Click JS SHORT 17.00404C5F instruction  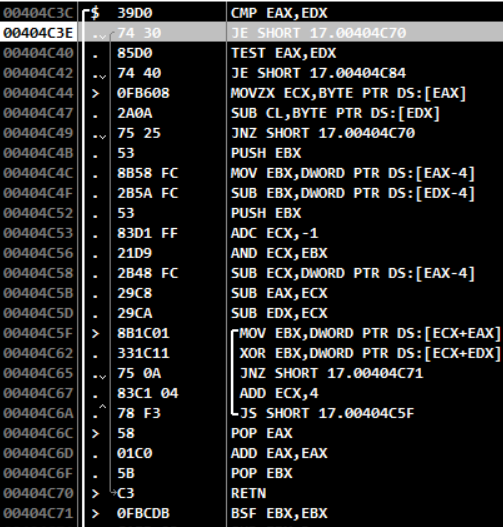click(327, 413)
